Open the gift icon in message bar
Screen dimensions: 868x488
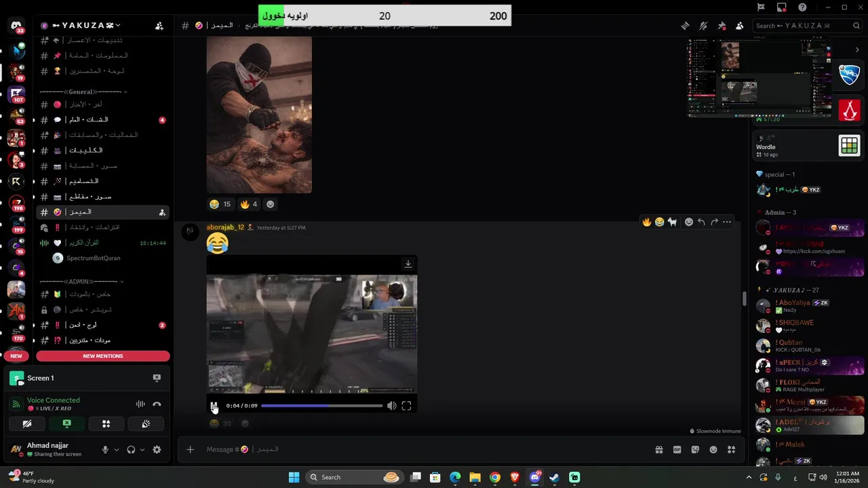click(x=658, y=449)
